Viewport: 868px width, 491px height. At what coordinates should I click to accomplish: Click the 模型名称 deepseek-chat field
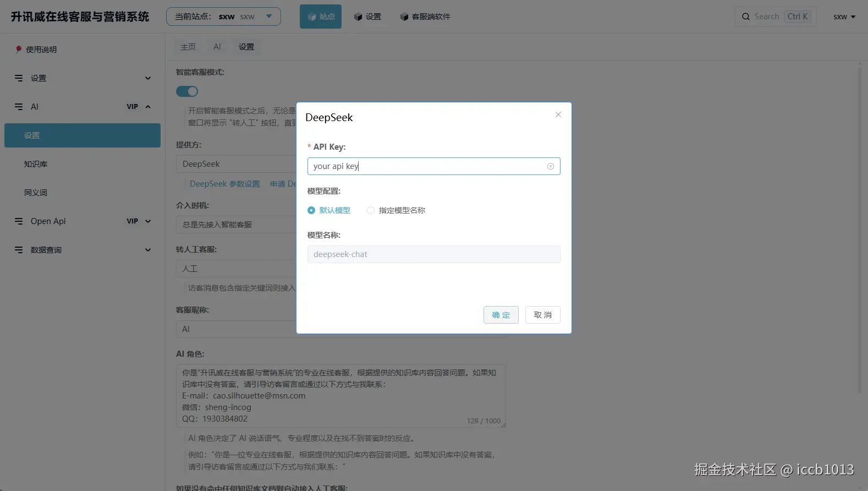(434, 254)
